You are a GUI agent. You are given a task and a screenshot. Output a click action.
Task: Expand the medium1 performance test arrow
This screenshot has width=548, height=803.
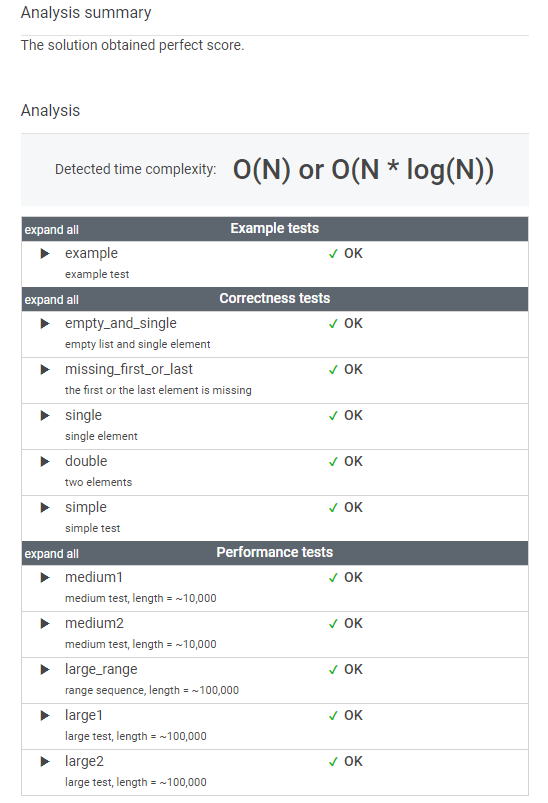click(45, 578)
